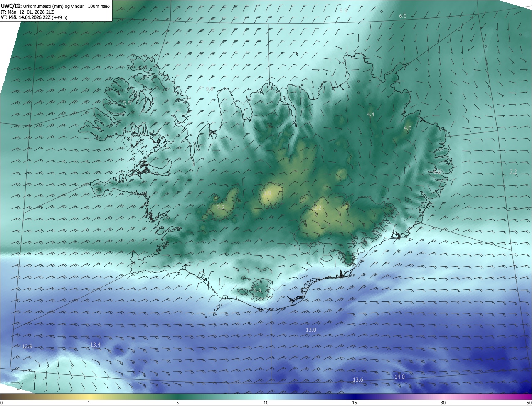Click the '12.9' value on the map
The height and width of the screenshot is (406, 532).
click(x=27, y=346)
